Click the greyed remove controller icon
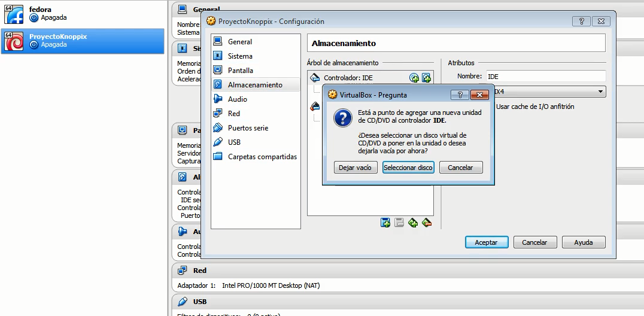644x316 pixels. point(399,223)
